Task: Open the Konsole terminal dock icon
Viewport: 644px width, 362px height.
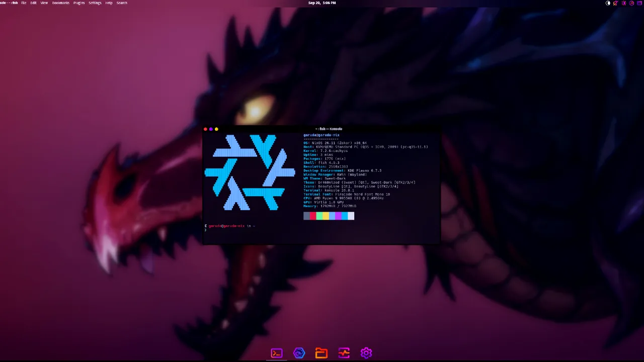Action: (277, 353)
